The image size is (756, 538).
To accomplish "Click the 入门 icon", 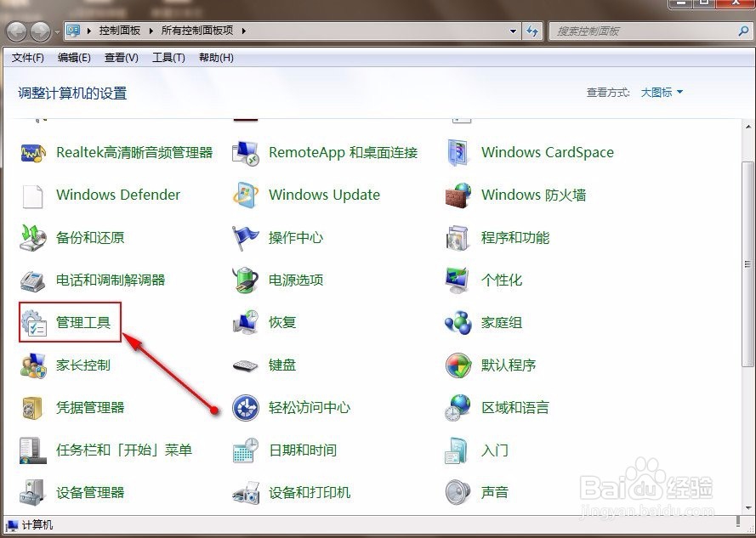I will pyautogui.click(x=456, y=450).
